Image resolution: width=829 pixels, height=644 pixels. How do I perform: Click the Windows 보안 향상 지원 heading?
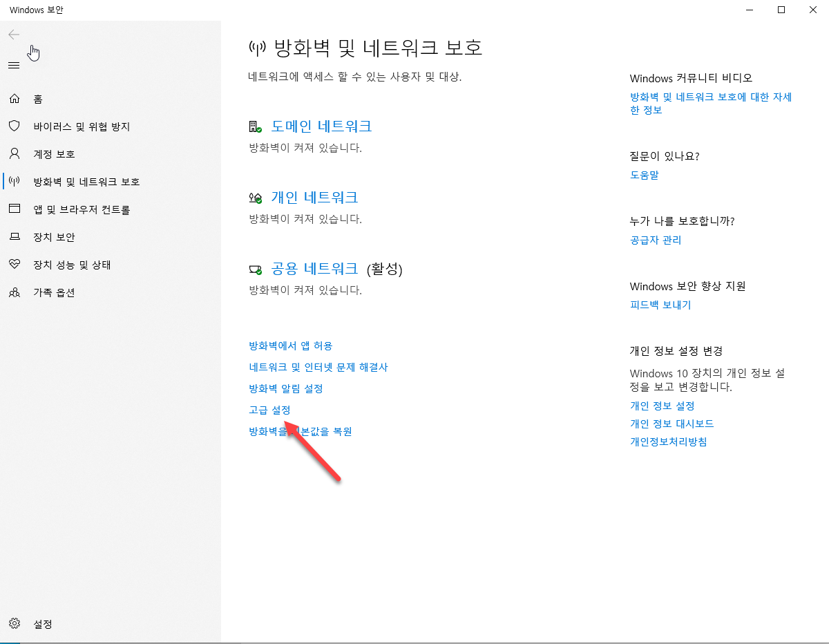(x=688, y=286)
